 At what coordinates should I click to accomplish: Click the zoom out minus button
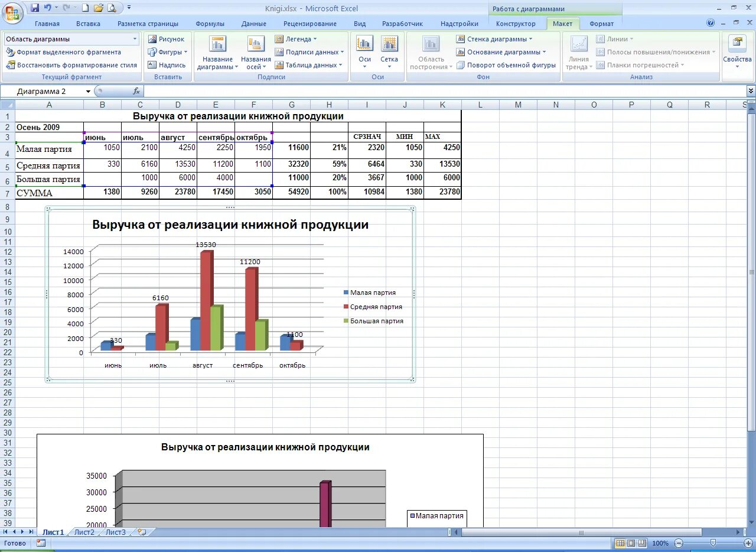(679, 543)
